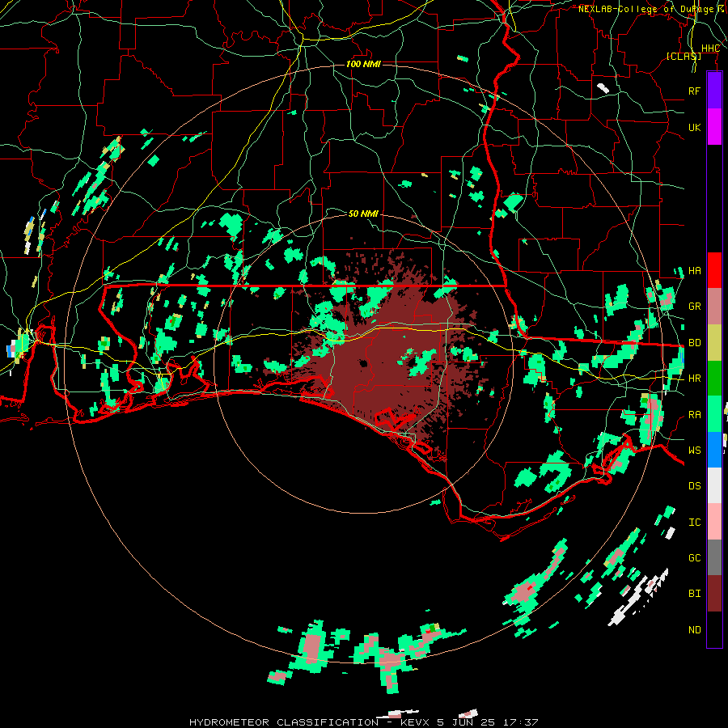The image size is (728, 728).
Task: Click the ND black legend swatch
Action: tap(714, 629)
